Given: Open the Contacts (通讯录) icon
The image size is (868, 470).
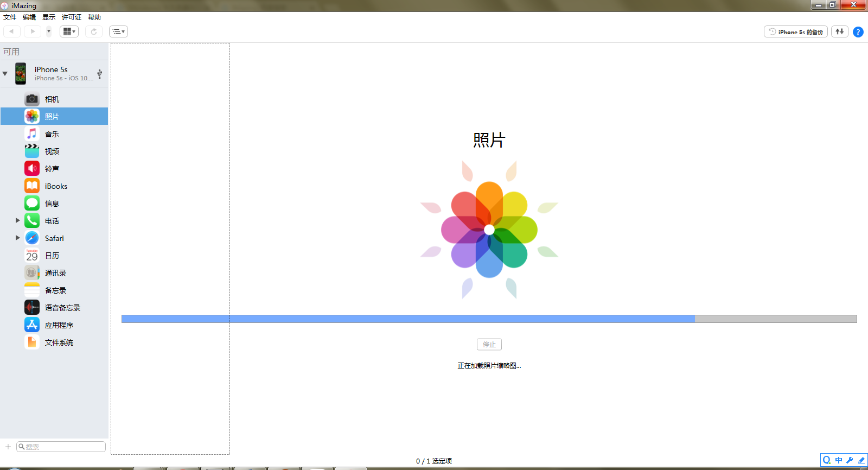Looking at the screenshot, I should click(x=32, y=272).
